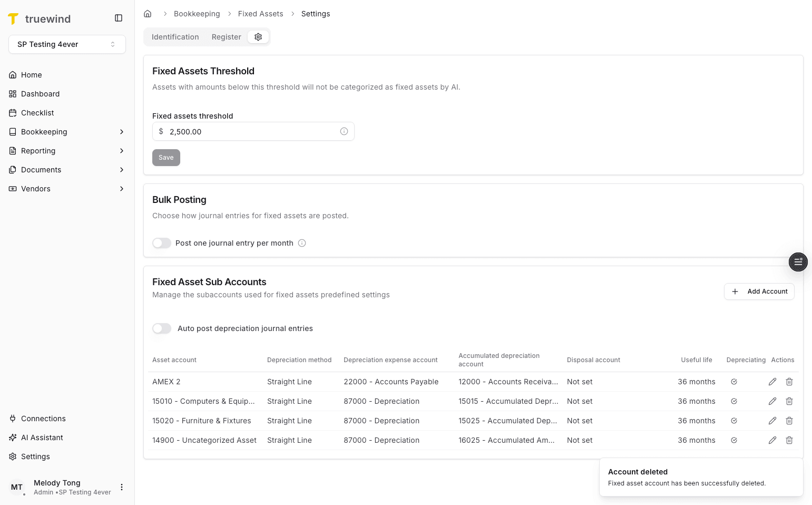Switch to the Register tab
This screenshot has width=812, height=505.
click(226, 36)
